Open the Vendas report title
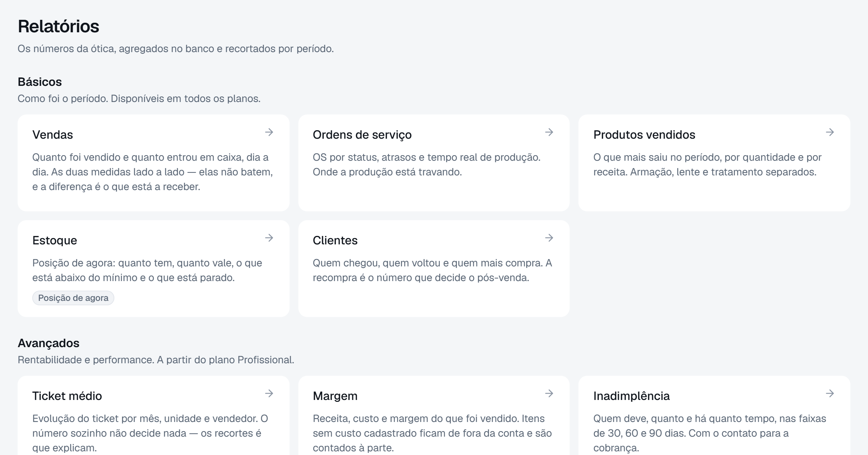 [53, 135]
